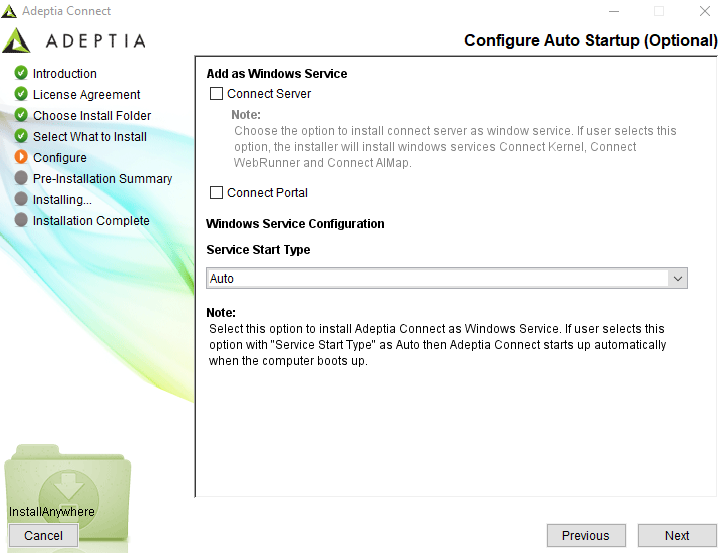Click the gray circle beside Installation Complete
This screenshot has height=553, width=721.
(x=21, y=220)
